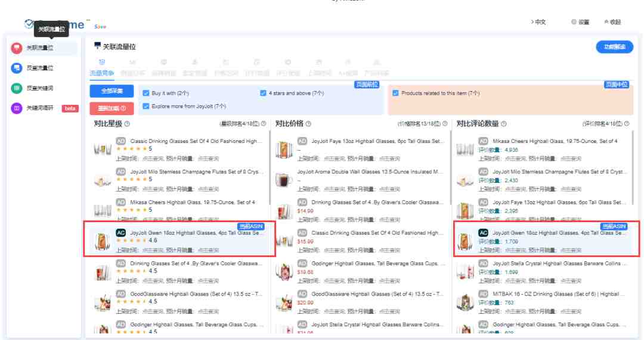
Task: Switch to the 流量竞争 tab
Action: [102, 73]
